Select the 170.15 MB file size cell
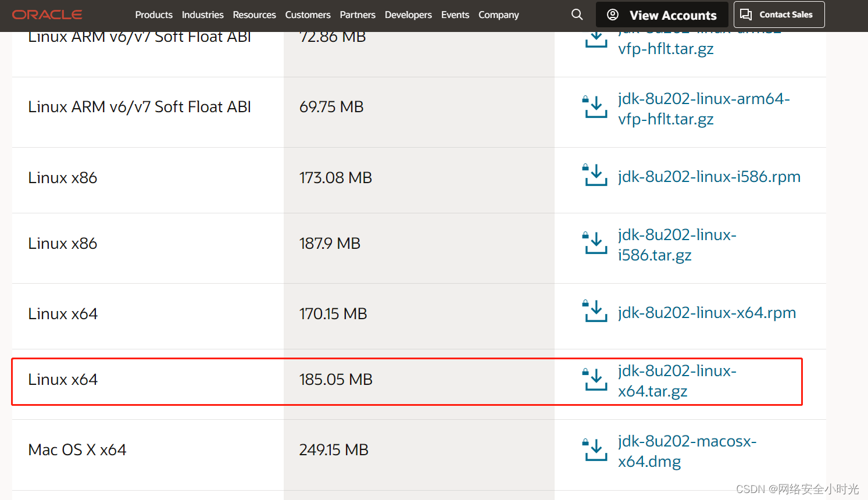Screen dimensions: 868x500 pyautogui.click(x=419, y=316)
